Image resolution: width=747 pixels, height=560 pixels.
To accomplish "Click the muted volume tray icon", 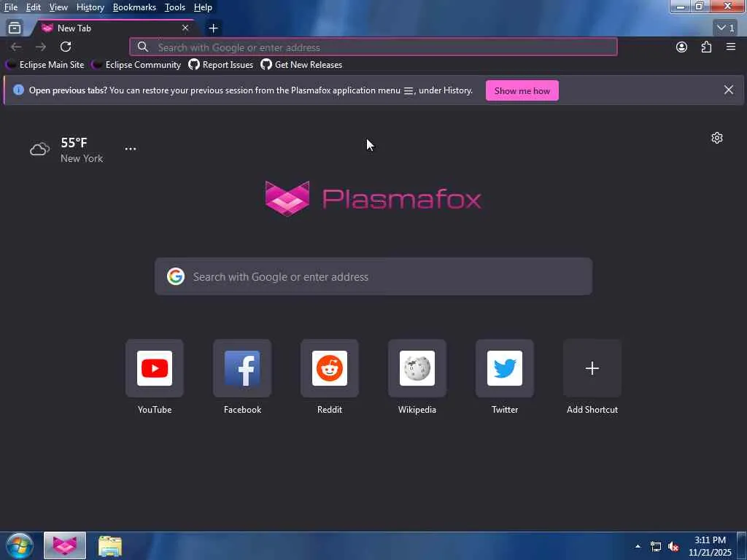I will pos(673,547).
